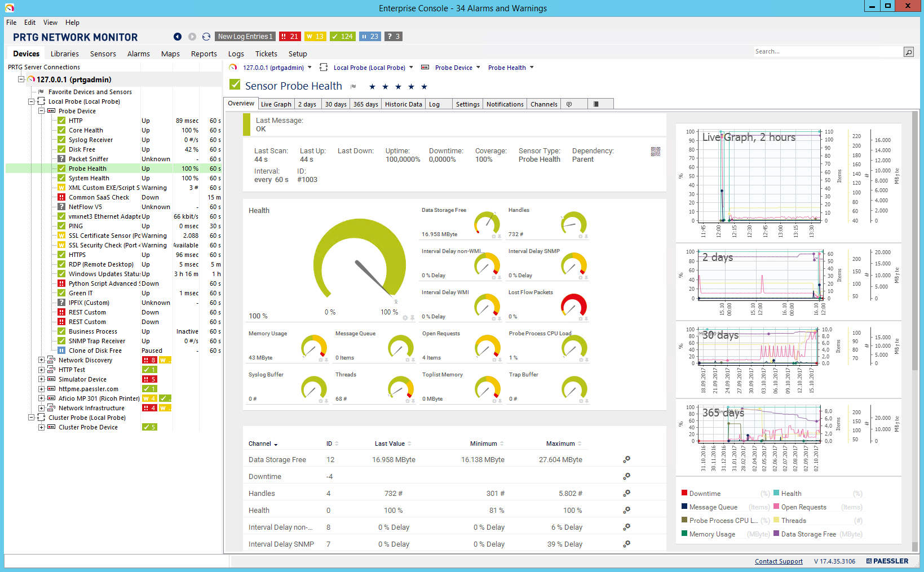Open red Down alarms counter showing 21
The width and height of the screenshot is (924, 572).
(290, 37)
